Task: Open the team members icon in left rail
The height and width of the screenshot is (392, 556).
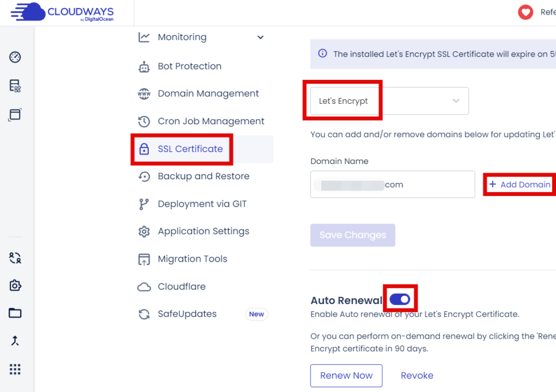Action: (15, 258)
